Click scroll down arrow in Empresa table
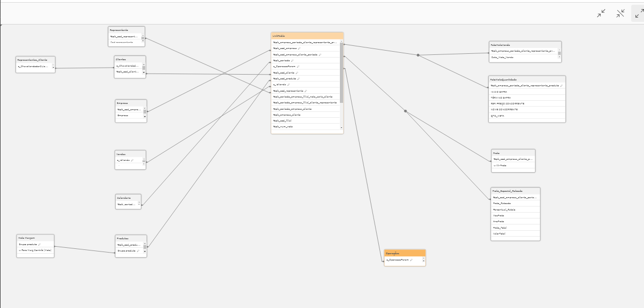 (x=144, y=116)
